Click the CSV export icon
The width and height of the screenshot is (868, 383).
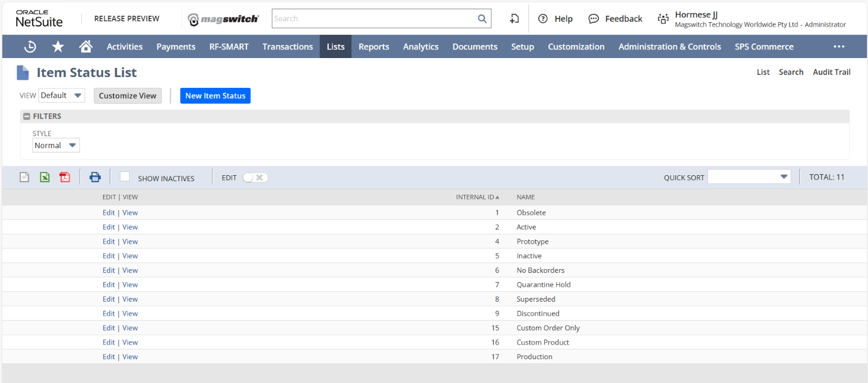[24, 177]
